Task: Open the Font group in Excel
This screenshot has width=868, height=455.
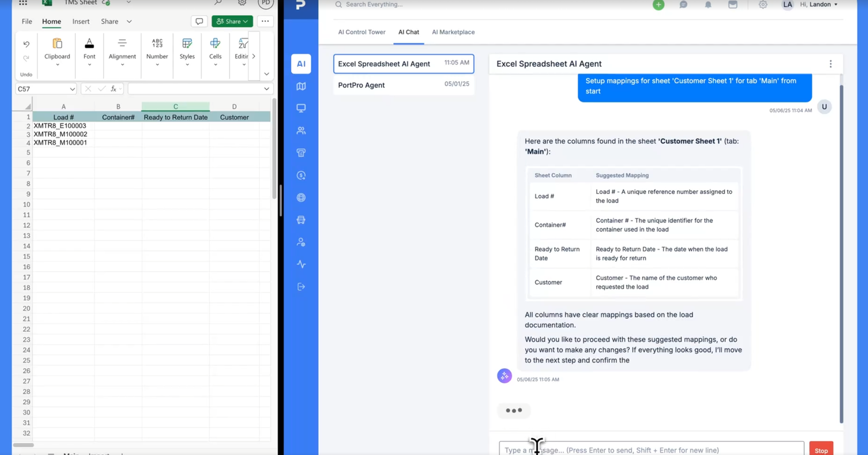Action: coord(89,52)
